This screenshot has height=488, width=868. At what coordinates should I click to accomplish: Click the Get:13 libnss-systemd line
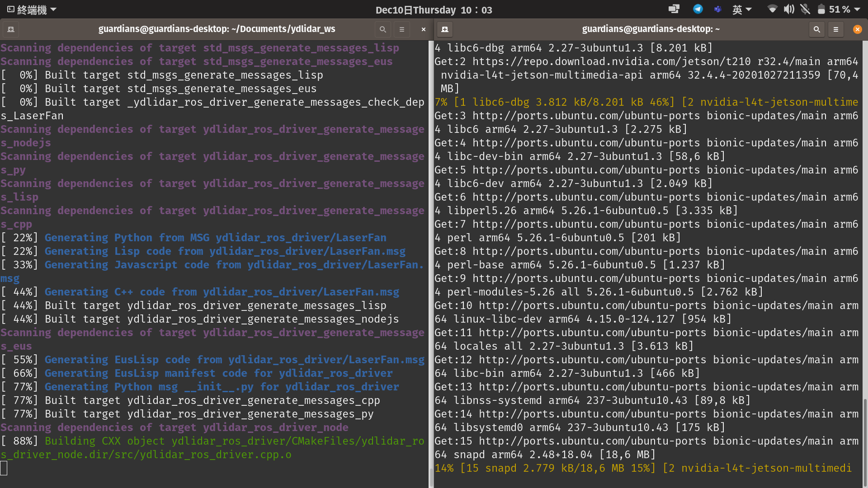(646, 394)
